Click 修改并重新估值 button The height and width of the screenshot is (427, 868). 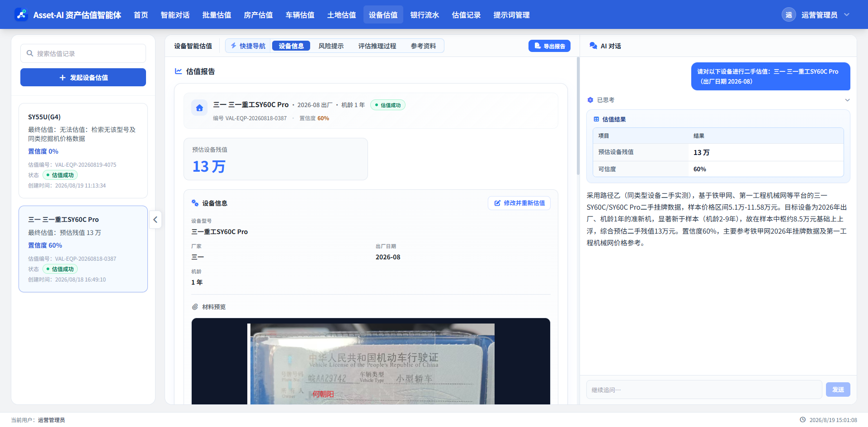[x=519, y=203]
